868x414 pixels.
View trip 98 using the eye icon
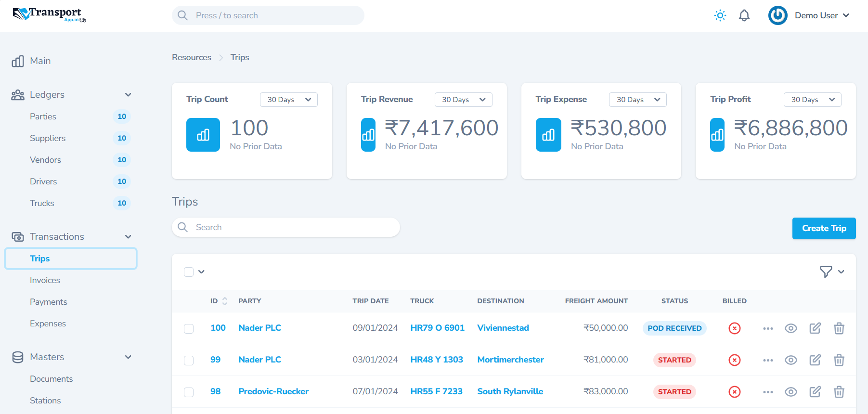click(790, 392)
